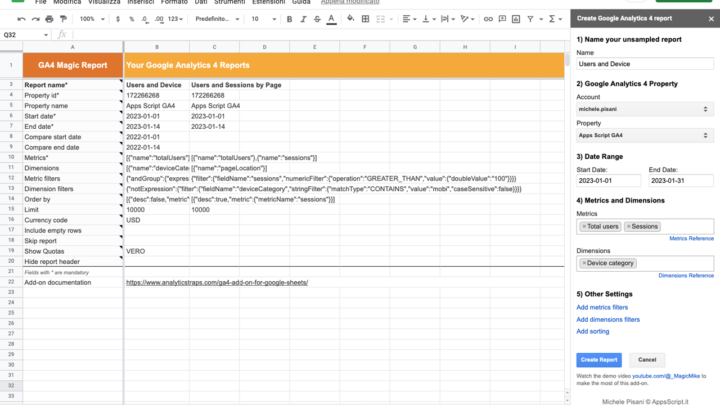Create a filter
Screen dimensions: 720x405
(530, 19)
